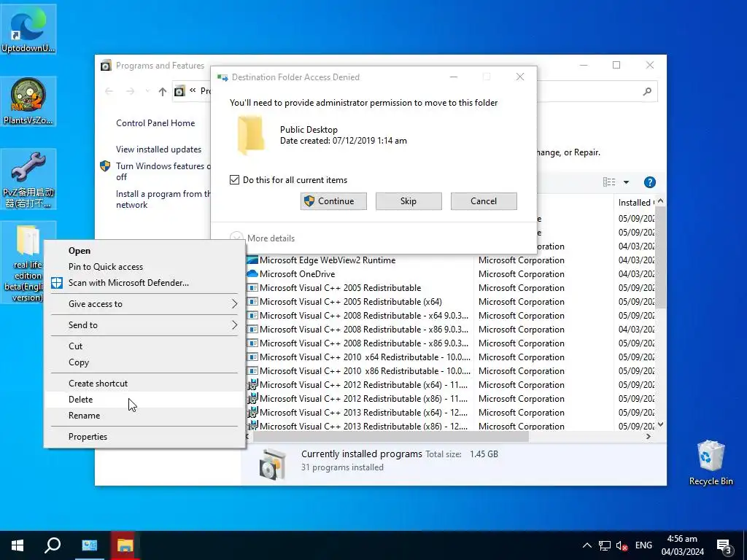Open network status tray icon
The height and width of the screenshot is (560, 747).
pyautogui.click(x=605, y=545)
